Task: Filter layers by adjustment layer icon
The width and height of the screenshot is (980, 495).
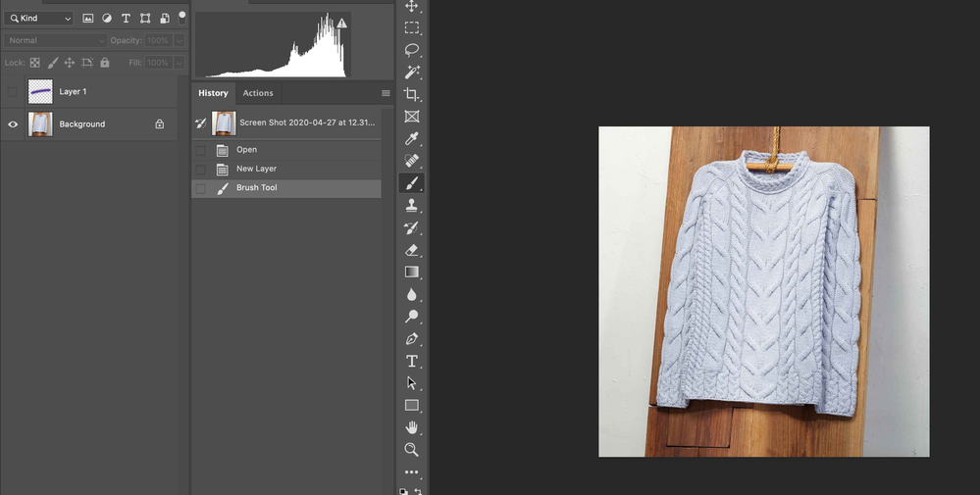Action: coord(107,18)
